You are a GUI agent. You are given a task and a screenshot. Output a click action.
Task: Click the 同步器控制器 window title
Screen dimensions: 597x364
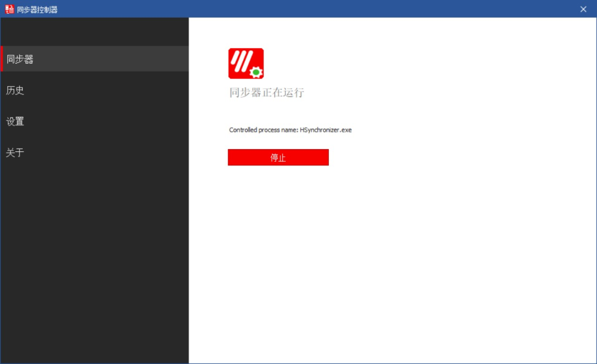(x=38, y=9)
